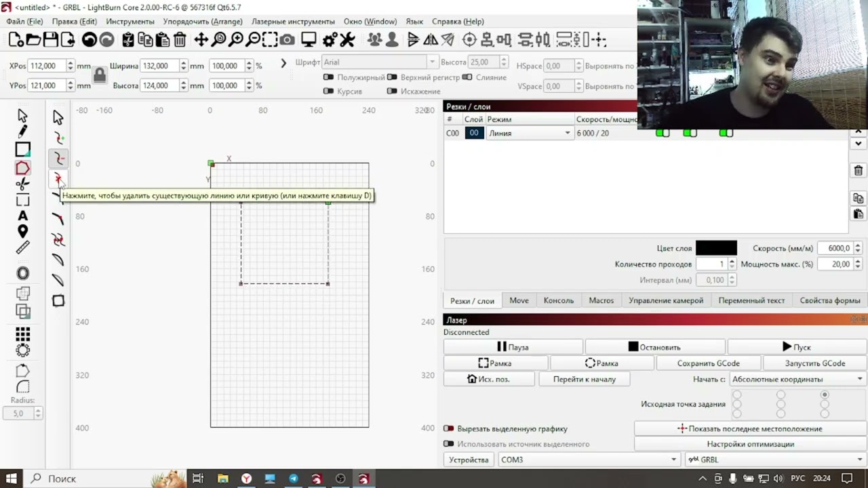Enable Вырезать выделенную графику switch
This screenshot has width=868, height=488.
pyautogui.click(x=448, y=428)
